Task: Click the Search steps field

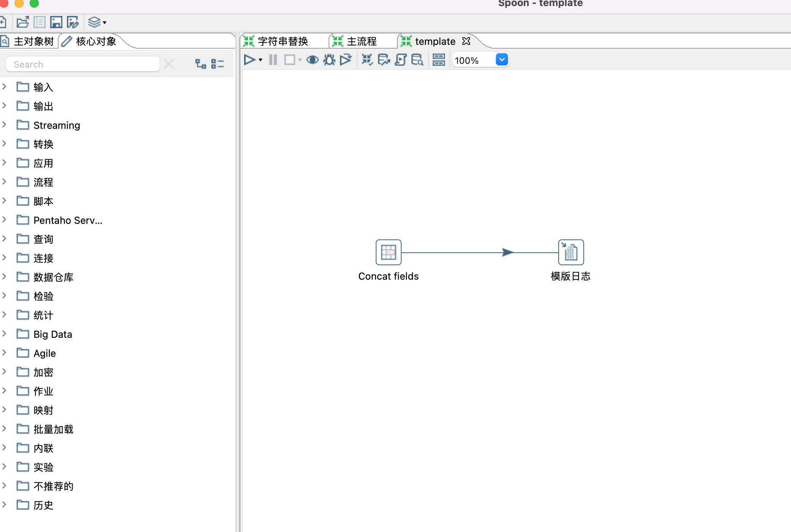Action: 83,64
